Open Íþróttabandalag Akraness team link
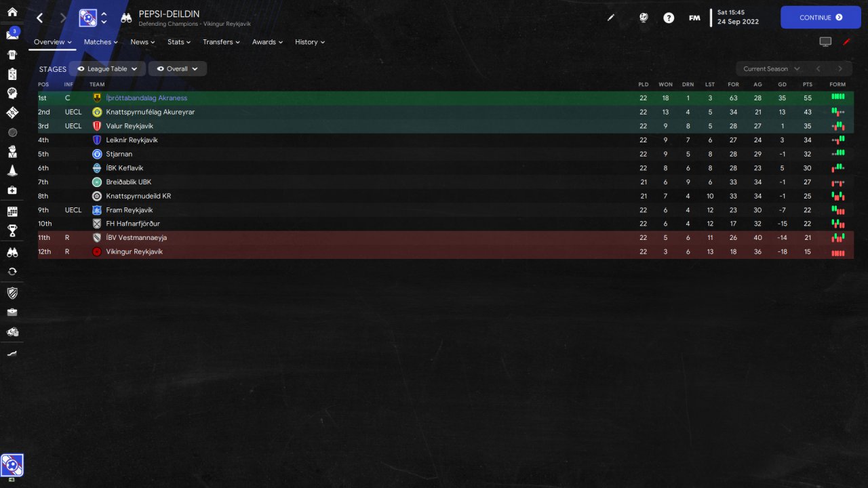The image size is (868, 488). click(x=146, y=98)
